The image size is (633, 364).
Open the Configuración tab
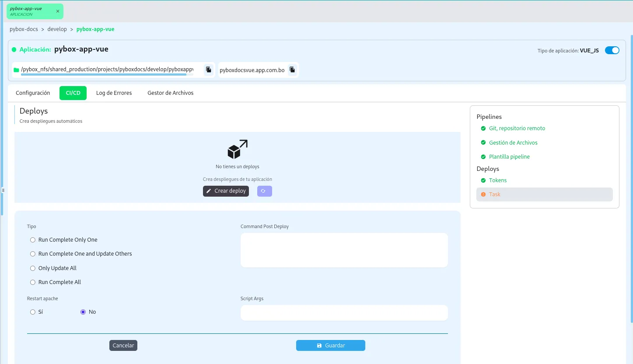[33, 93]
